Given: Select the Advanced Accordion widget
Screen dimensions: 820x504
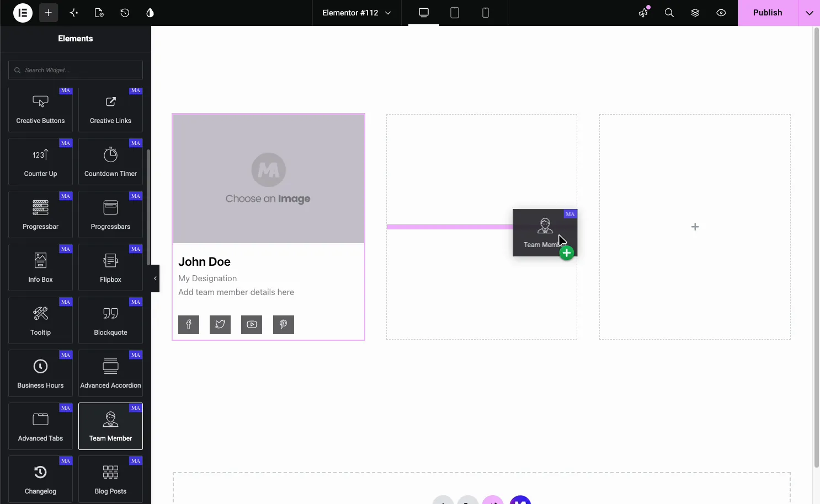Looking at the screenshot, I should (110, 373).
